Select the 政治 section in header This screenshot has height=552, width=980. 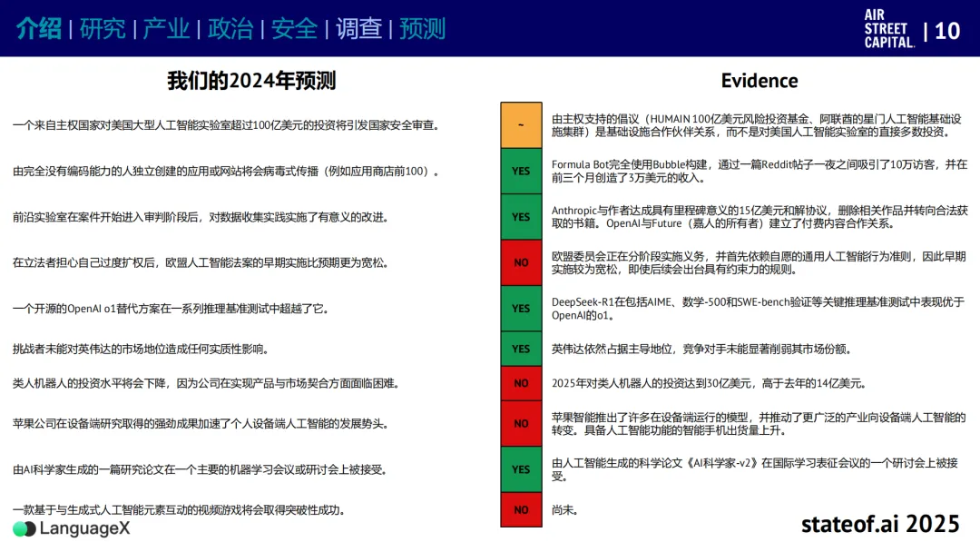(230, 29)
